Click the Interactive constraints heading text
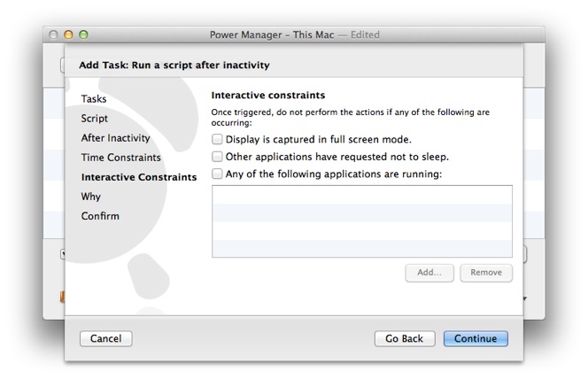 pos(268,96)
